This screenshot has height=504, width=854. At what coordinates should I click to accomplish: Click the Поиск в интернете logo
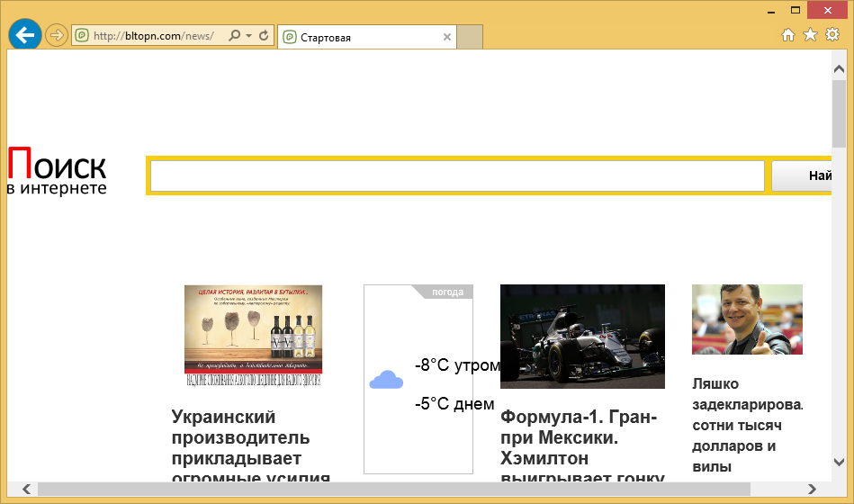point(57,171)
